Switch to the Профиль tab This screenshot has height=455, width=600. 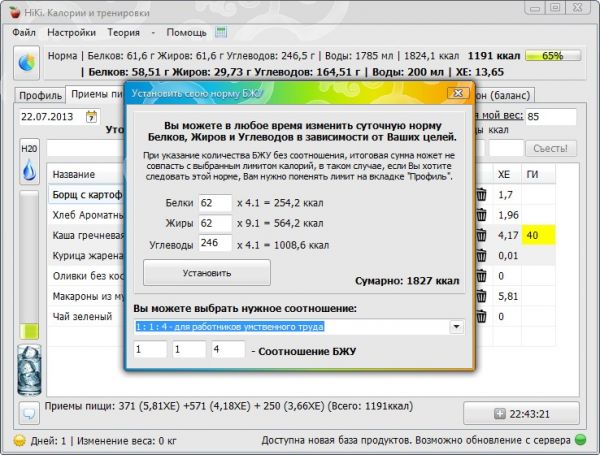point(39,95)
